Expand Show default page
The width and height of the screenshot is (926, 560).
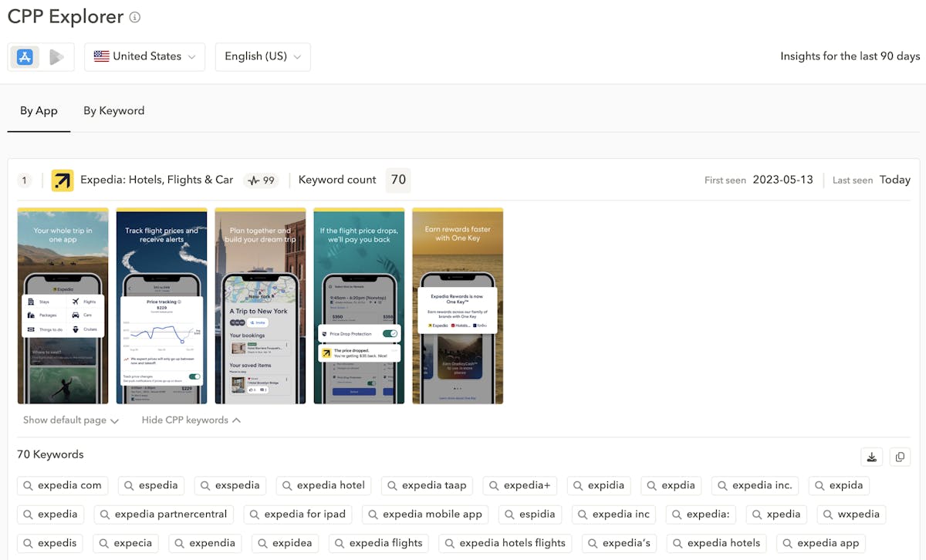(70, 420)
